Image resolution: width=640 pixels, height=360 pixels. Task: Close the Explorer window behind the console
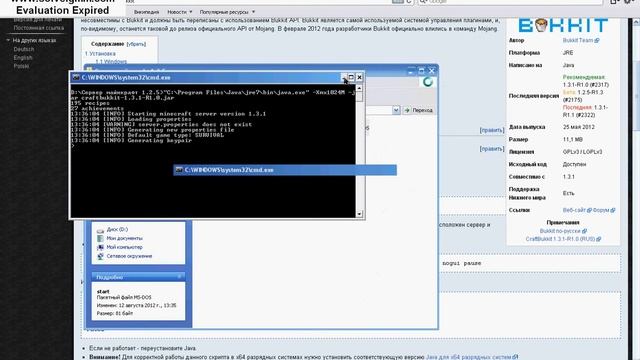(x=431, y=71)
